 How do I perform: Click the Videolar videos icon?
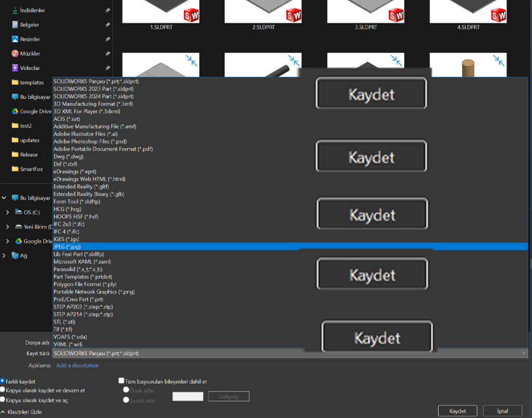(x=15, y=68)
